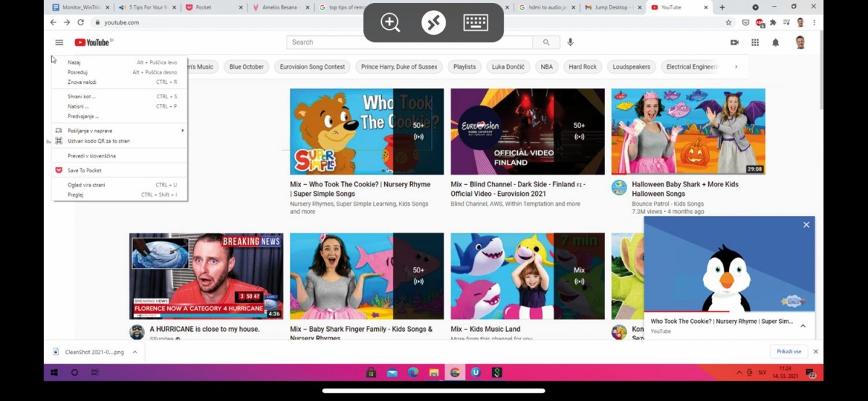This screenshot has height=401, width=868.
Task: Filter by the 'Loudspeakers' chip
Action: click(x=631, y=66)
